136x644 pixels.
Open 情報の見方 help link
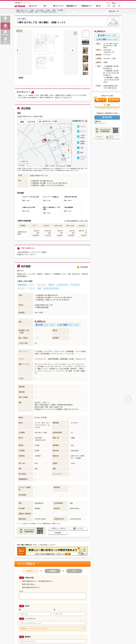[x=114, y=11]
